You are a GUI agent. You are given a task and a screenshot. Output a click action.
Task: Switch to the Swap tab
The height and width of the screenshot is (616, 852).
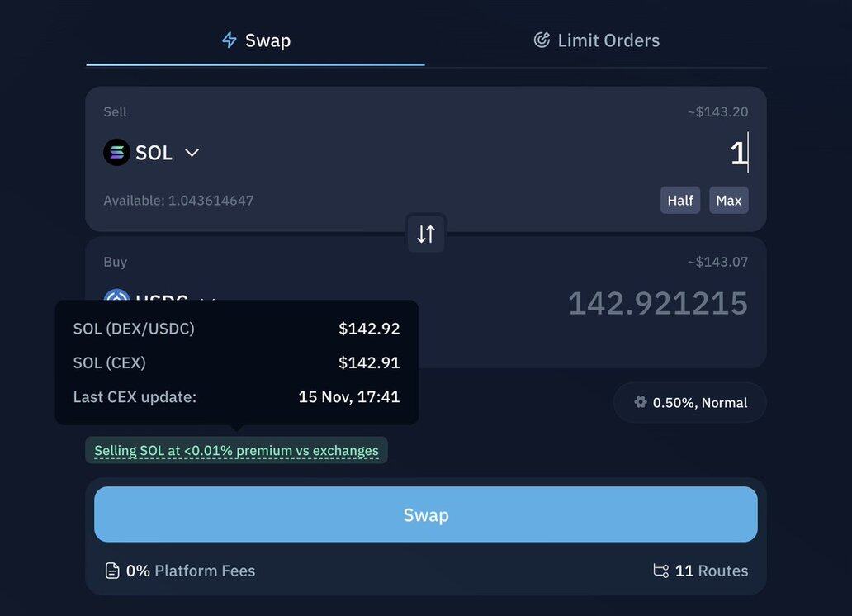point(256,40)
